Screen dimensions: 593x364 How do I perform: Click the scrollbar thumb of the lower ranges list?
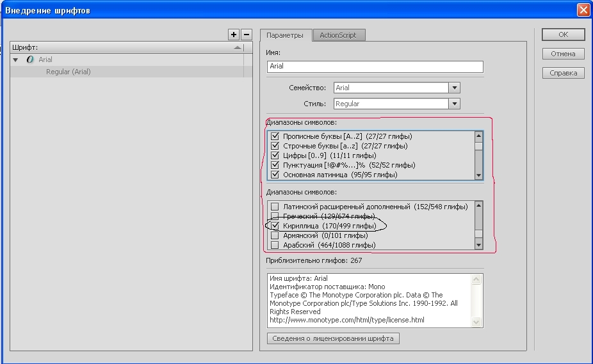[x=478, y=234]
